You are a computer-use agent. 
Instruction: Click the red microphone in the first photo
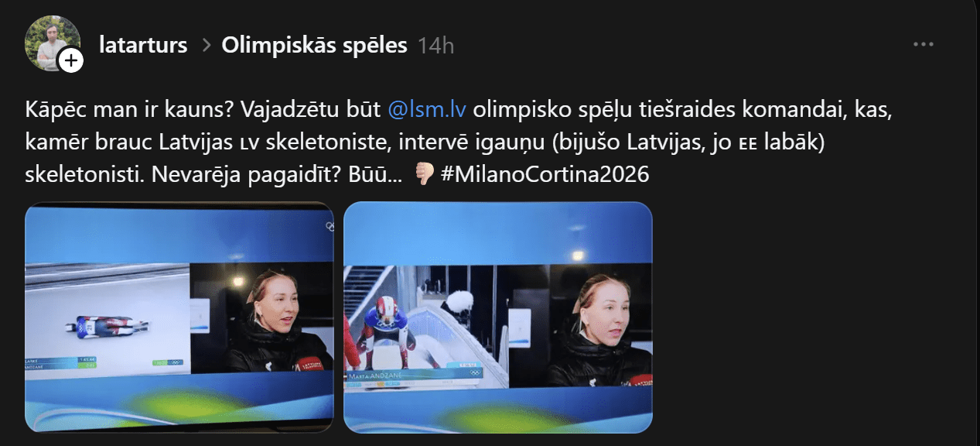tap(311, 362)
